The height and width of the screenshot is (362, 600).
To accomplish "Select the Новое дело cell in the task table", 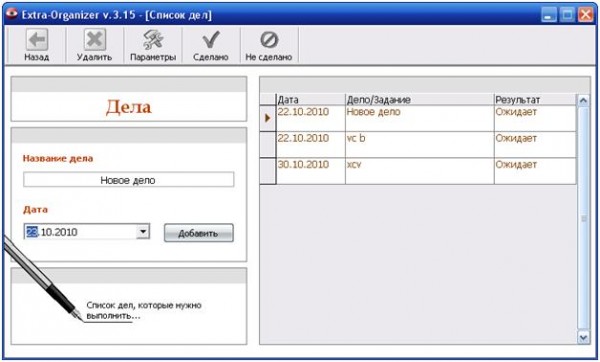I will point(419,118).
